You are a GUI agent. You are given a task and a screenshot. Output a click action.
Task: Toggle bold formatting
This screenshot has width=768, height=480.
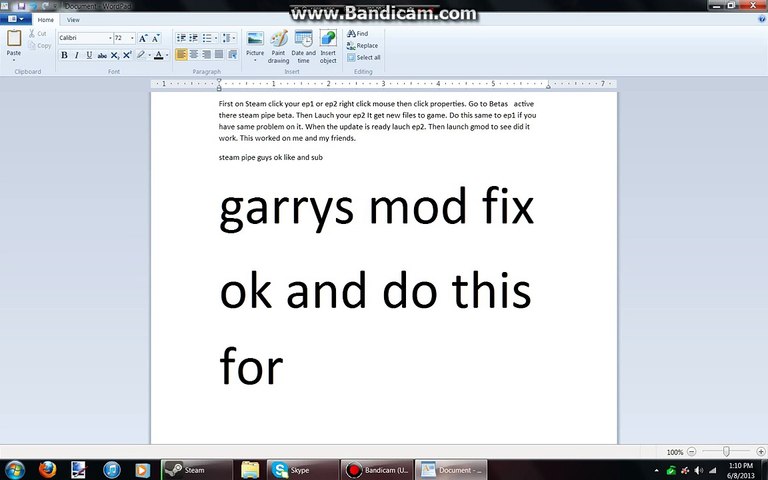tap(64, 55)
